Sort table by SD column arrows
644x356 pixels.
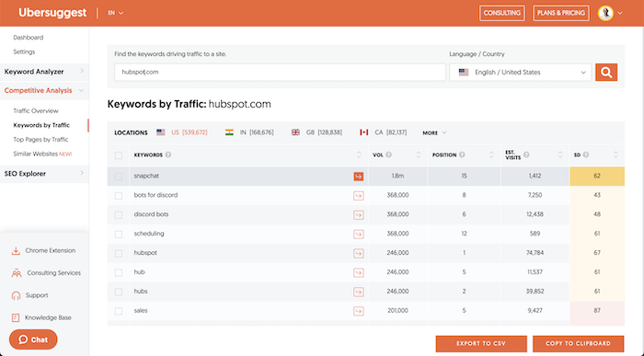tap(615, 155)
